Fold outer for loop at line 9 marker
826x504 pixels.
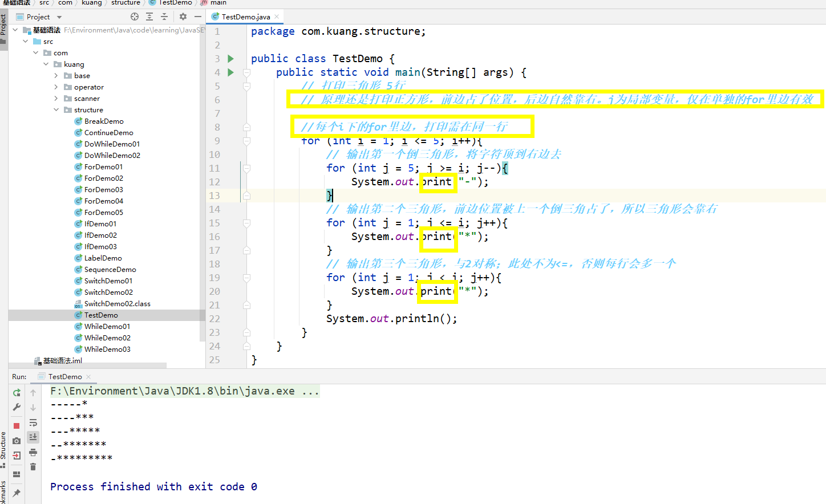coord(246,141)
